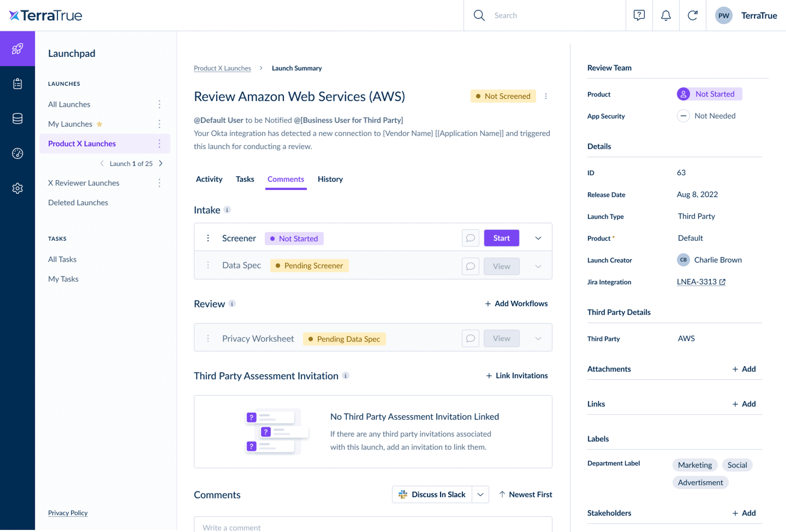Click Third Party Assessment Invitation info icon
The height and width of the screenshot is (532, 786).
tap(345, 375)
